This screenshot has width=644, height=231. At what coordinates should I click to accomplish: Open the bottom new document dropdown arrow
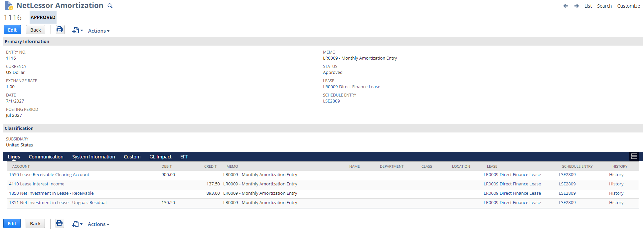tap(81, 224)
